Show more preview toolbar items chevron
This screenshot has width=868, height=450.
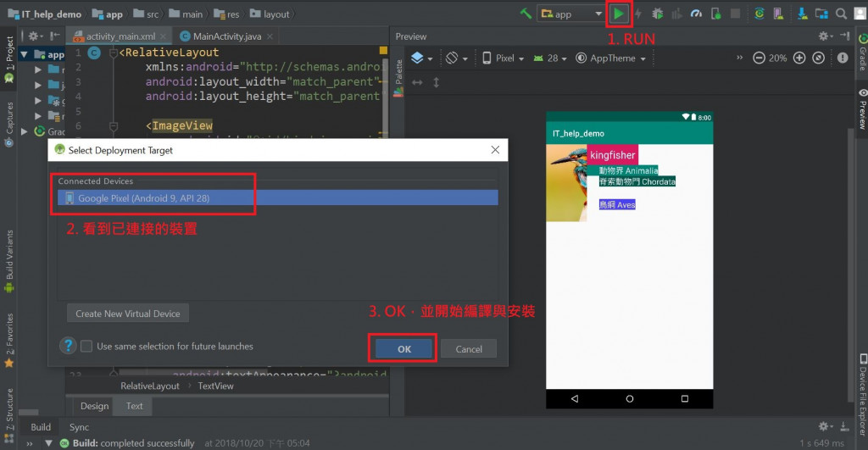coord(739,58)
